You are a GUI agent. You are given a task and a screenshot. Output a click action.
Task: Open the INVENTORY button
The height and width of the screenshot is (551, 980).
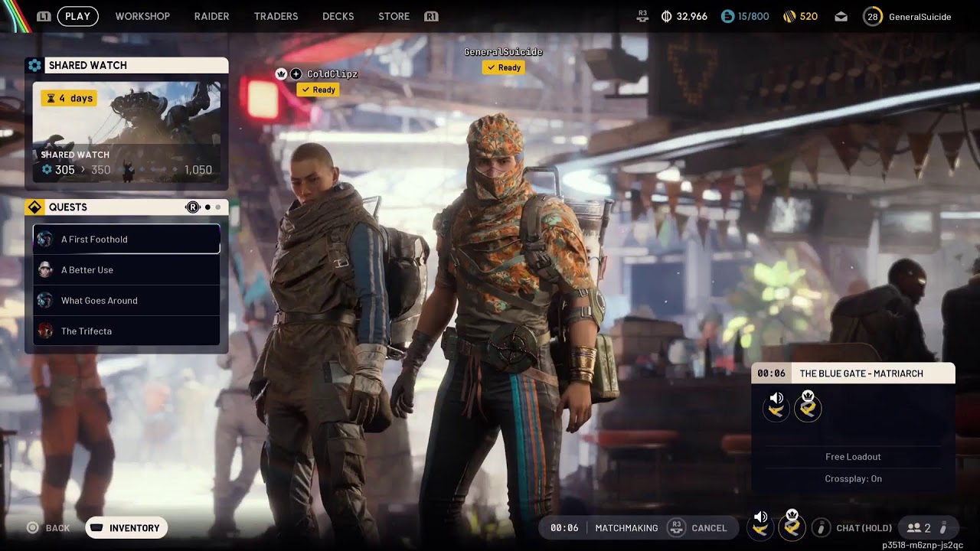pos(126,527)
